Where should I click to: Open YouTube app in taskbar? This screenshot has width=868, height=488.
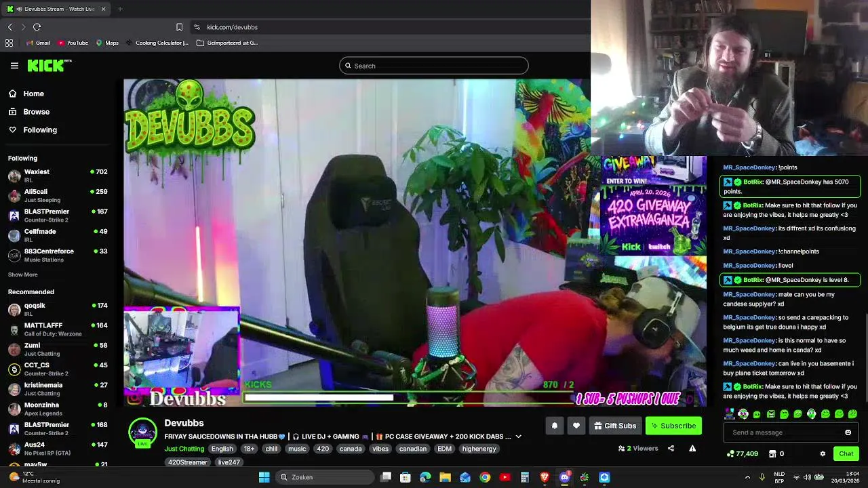505,477
